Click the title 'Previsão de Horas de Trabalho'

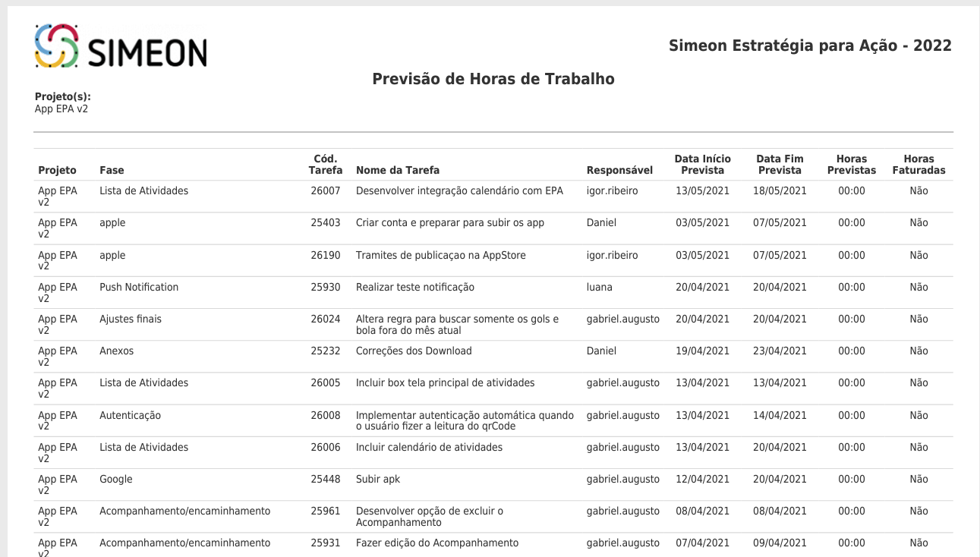(493, 79)
